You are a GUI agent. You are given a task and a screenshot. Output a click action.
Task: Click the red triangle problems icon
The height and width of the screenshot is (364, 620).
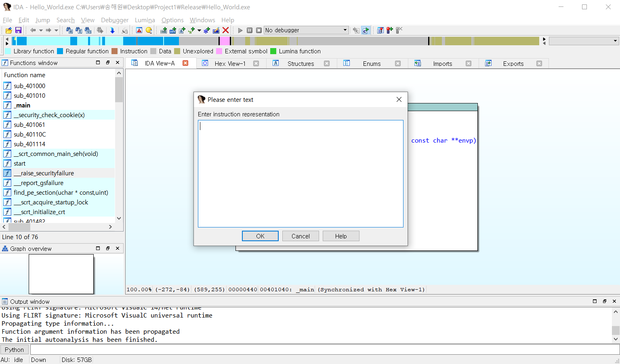tap(139, 30)
